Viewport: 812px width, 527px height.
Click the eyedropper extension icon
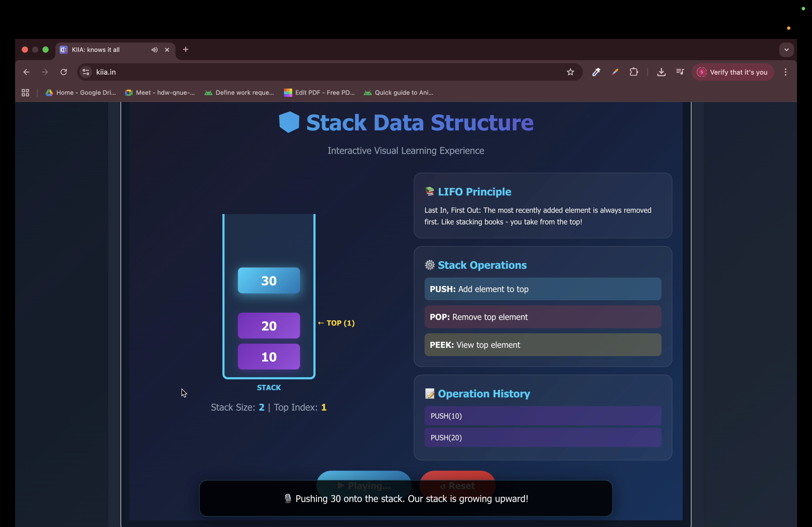pyautogui.click(x=596, y=72)
